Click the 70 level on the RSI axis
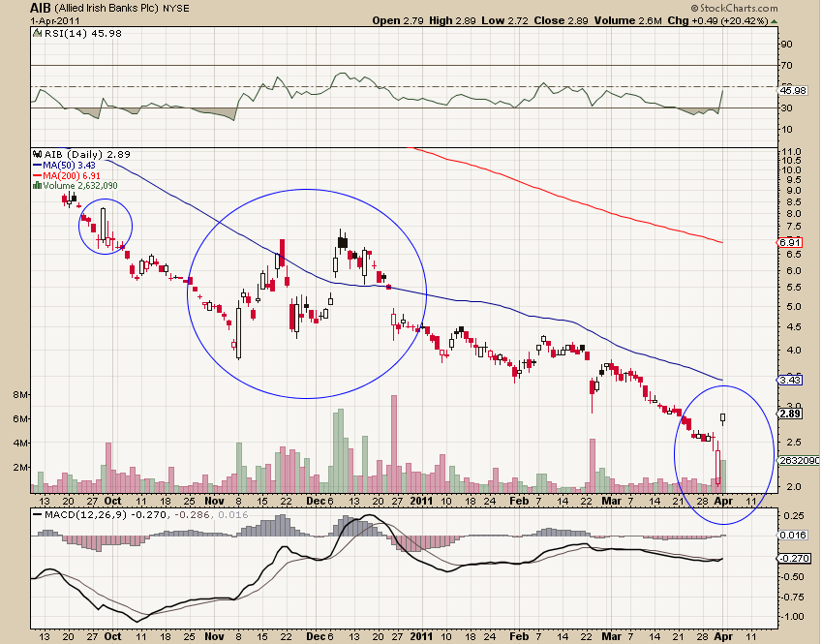Image resolution: width=822 pixels, height=644 pixels. (x=786, y=66)
